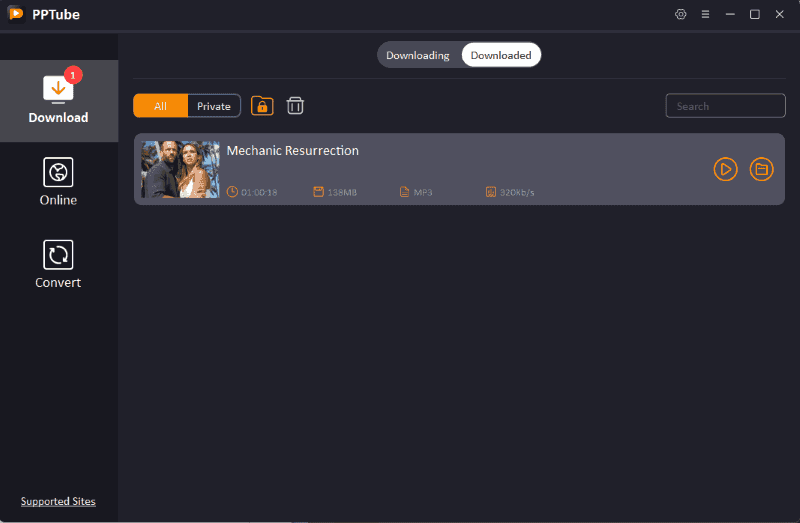800x523 pixels.
Task: Click the PPTube logo icon
Action: (x=15, y=14)
